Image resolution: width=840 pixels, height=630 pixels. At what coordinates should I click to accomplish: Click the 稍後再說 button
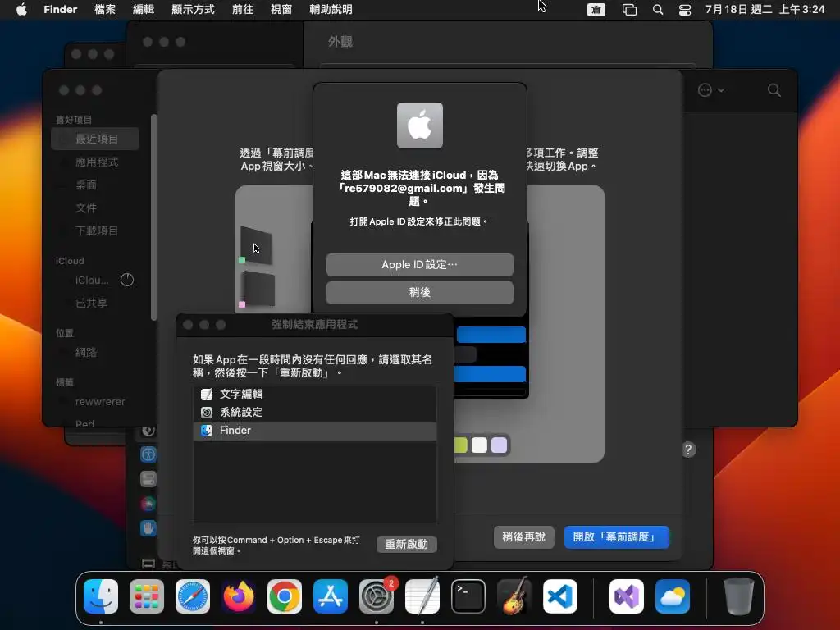coord(523,536)
